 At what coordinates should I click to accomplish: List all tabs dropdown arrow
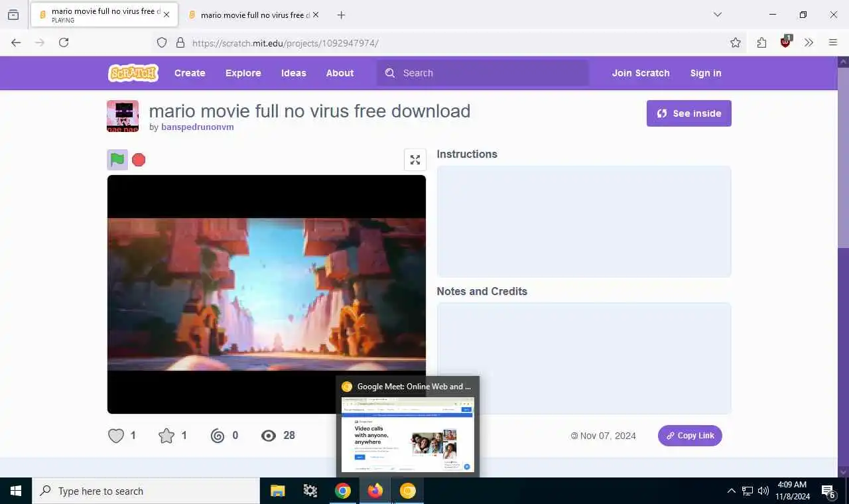pyautogui.click(x=717, y=15)
